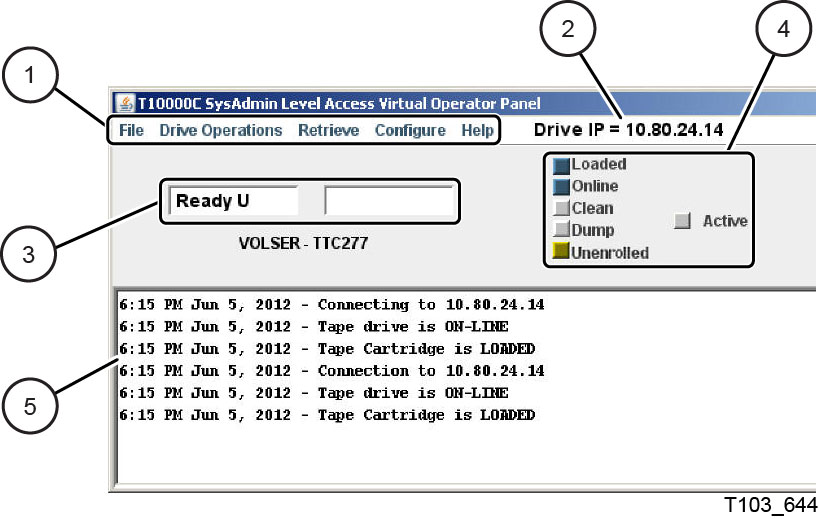This screenshot has height=519, width=819.
Task: Select the 'VOLSER - TTC277' label
Action: point(303,243)
